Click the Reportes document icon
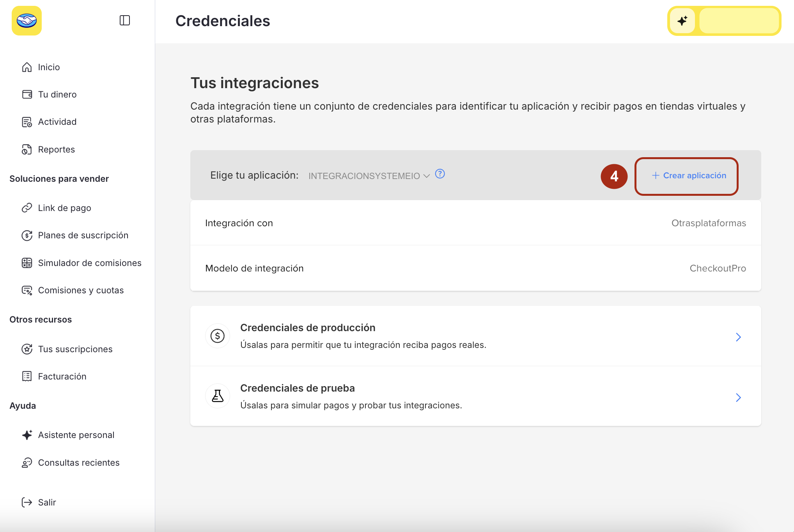Viewport: 794px width, 532px height. click(x=27, y=149)
